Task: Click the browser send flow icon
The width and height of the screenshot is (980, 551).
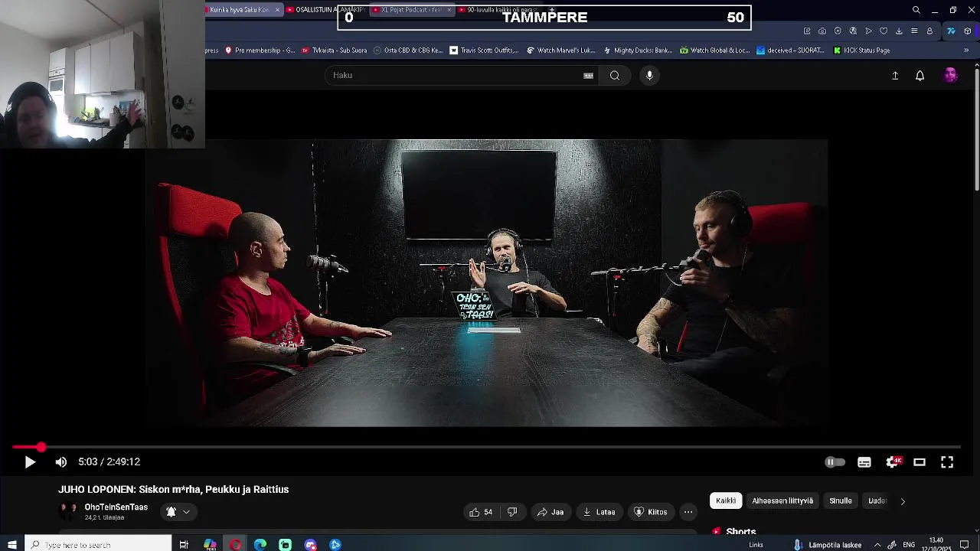Action: coord(868,31)
